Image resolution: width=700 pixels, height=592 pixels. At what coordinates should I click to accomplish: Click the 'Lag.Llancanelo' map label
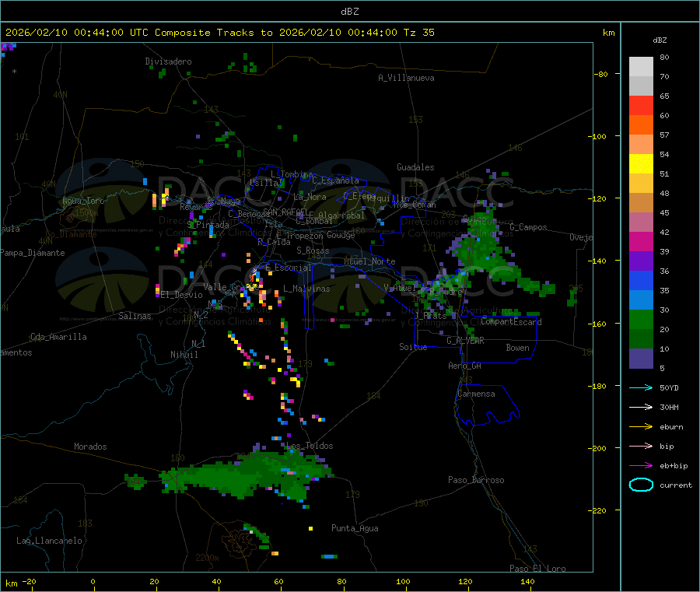50,541
